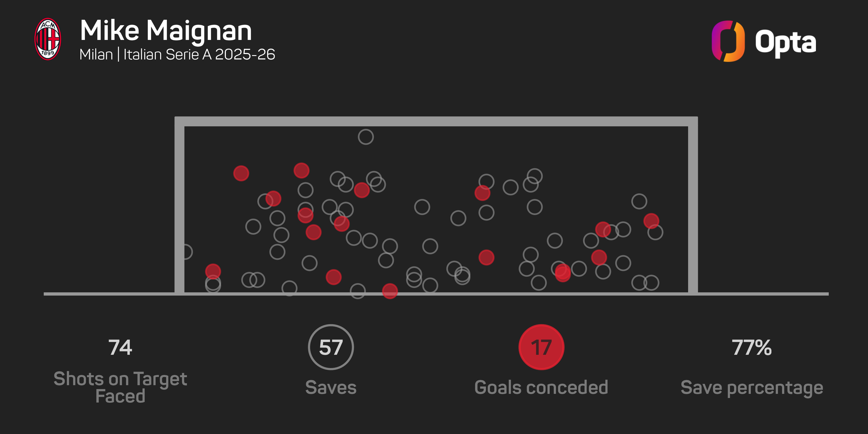
Task: Select the leftmost upper red goal marker
Action: pyautogui.click(x=241, y=173)
